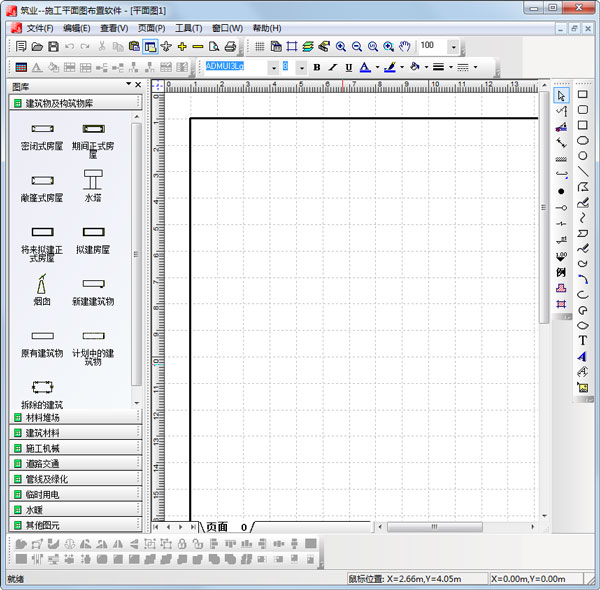
Task: Toggle the grid display icon
Action: coord(260,47)
